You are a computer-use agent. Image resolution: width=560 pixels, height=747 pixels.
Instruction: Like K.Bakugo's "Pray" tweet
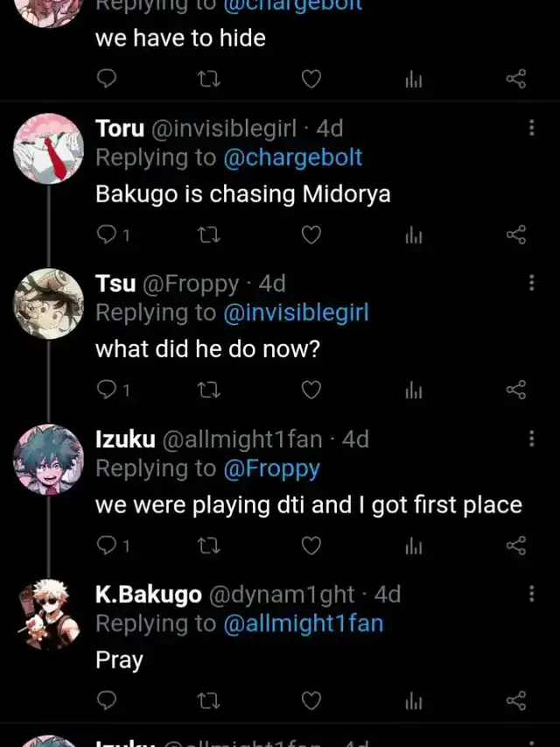(311, 701)
